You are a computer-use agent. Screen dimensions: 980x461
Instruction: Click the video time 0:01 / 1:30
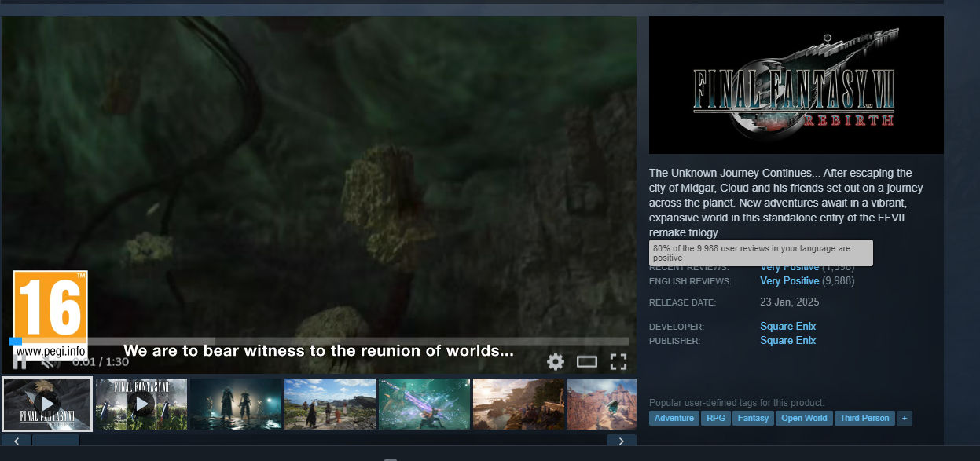100,362
